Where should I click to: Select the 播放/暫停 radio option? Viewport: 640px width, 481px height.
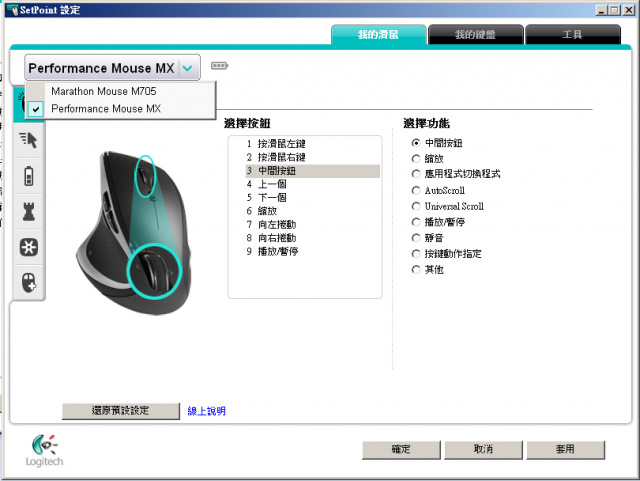416,222
